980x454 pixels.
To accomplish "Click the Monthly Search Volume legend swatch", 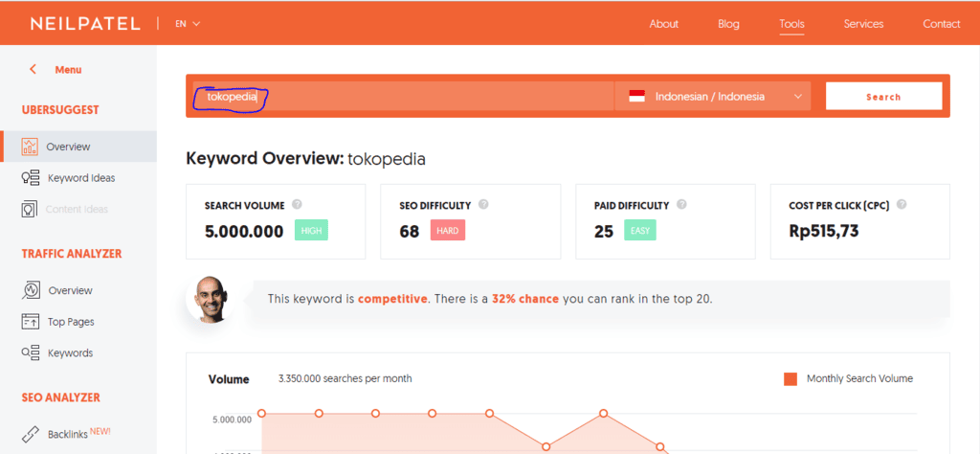I will tap(791, 379).
